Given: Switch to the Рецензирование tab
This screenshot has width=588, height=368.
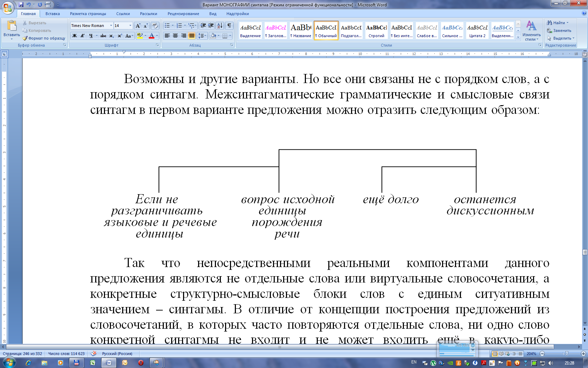Looking at the screenshot, I should coord(183,14).
